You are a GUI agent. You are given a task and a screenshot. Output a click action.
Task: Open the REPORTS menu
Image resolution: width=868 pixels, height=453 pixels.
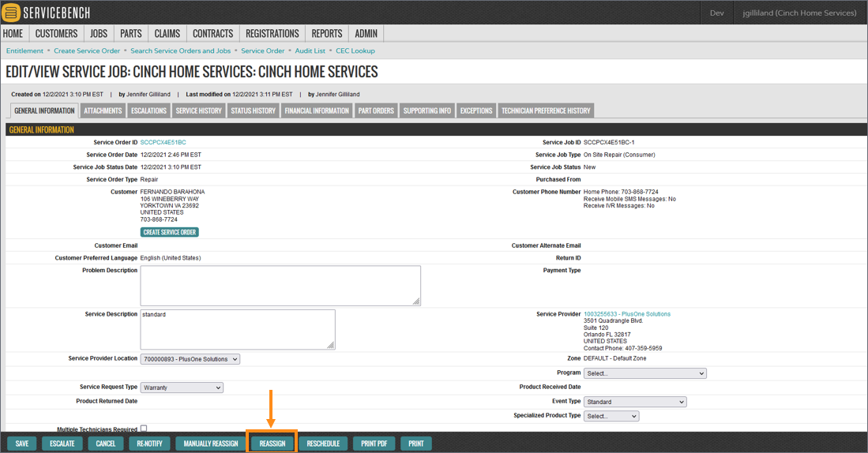(x=327, y=34)
